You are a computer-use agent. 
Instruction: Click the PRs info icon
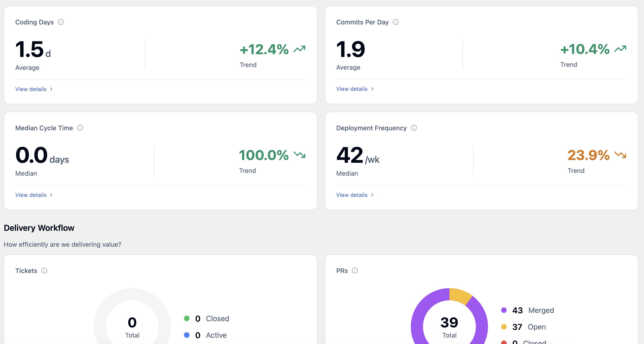(x=355, y=270)
